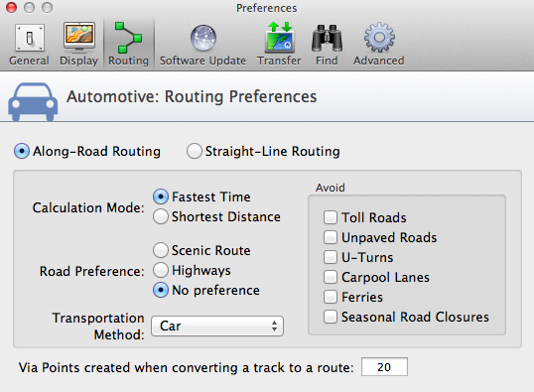
Task: Open the Software Update globe icon
Action: (x=203, y=38)
